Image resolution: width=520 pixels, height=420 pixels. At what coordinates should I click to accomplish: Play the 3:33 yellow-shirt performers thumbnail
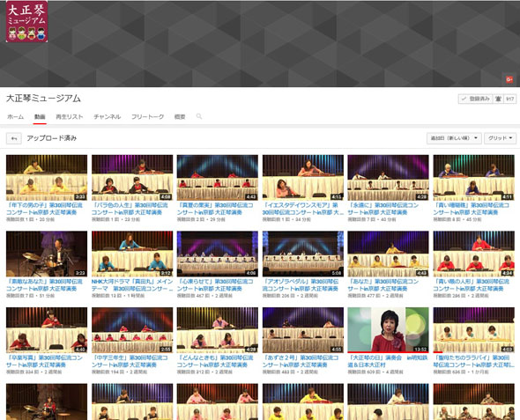(x=47, y=178)
